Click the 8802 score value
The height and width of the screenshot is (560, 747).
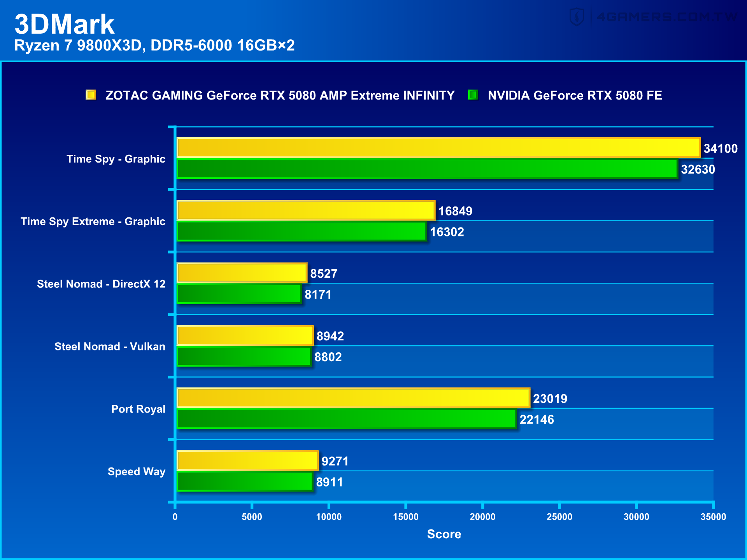click(x=328, y=357)
